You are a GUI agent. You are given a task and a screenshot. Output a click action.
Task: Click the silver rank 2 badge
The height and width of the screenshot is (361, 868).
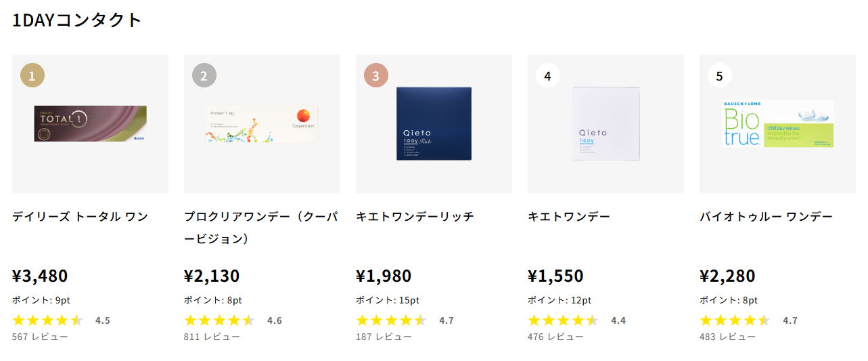click(x=204, y=75)
